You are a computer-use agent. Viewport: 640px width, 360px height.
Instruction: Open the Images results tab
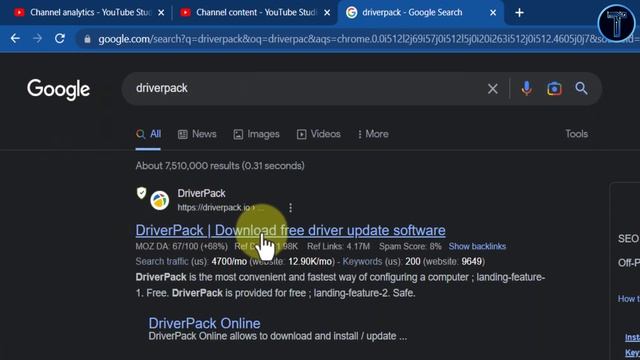256,134
